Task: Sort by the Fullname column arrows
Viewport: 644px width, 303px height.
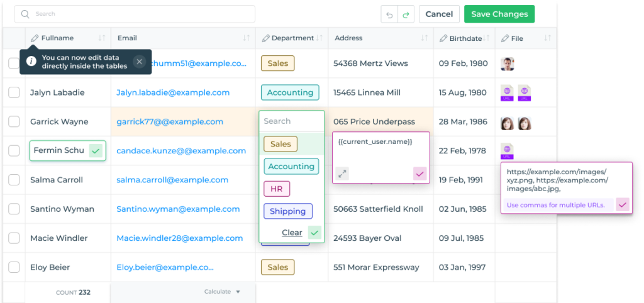Action: (102, 38)
